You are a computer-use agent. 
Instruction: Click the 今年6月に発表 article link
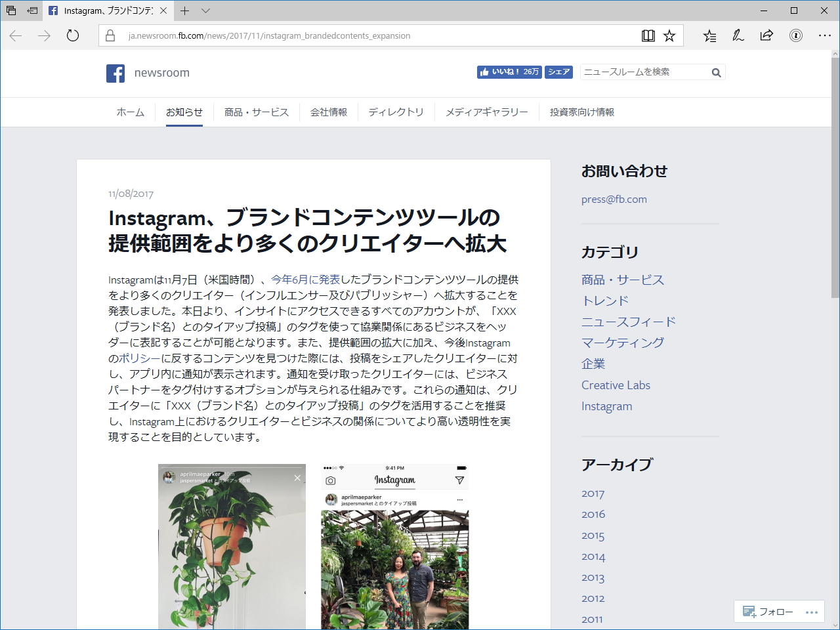[305, 280]
